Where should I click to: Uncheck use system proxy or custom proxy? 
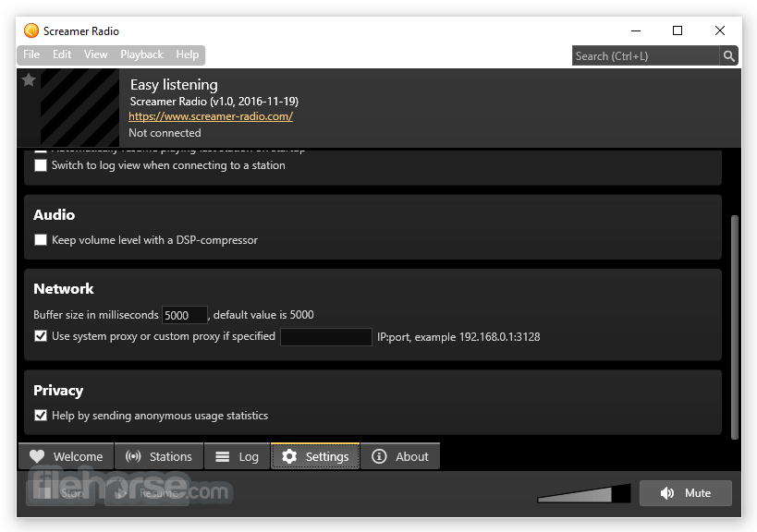41,335
